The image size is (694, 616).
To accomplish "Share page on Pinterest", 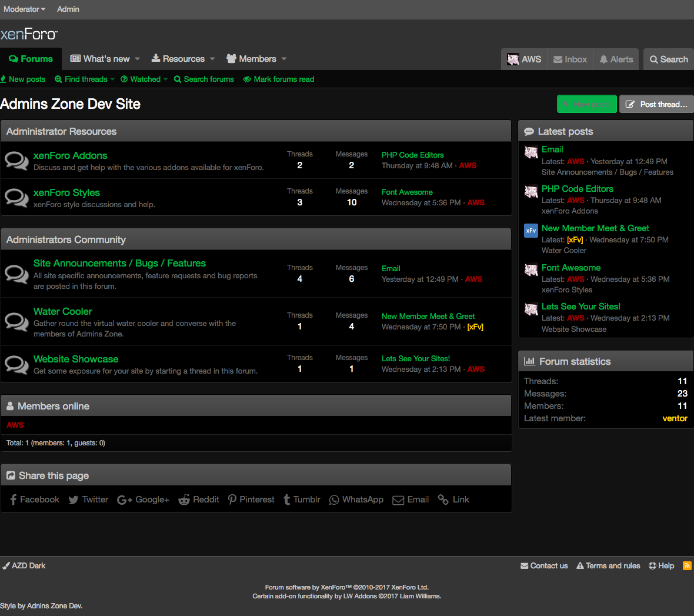I will [x=251, y=500].
